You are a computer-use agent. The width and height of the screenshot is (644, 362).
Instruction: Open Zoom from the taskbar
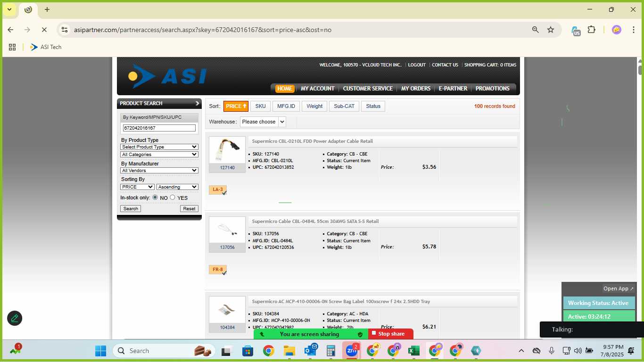(x=352, y=351)
